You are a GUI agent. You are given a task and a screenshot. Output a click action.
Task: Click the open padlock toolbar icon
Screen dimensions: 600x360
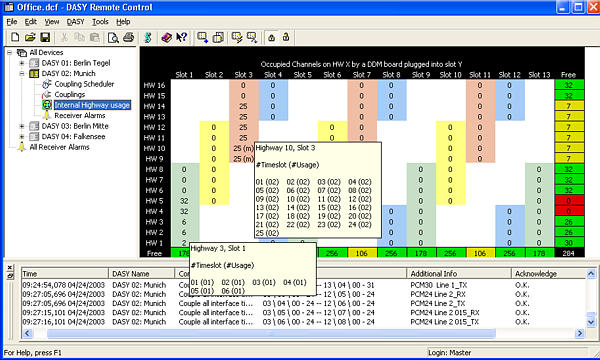point(286,37)
